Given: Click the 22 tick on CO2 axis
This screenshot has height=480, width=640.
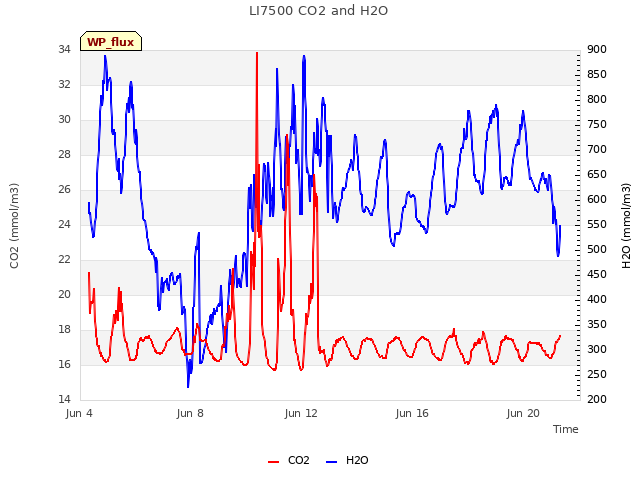Looking at the screenshot, I should coord(64,260).
